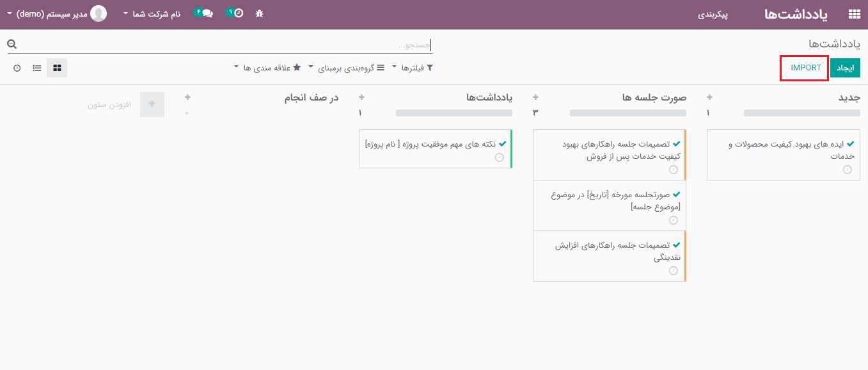
Task: Add a note in the جدید column with plus
Action: 709,97
